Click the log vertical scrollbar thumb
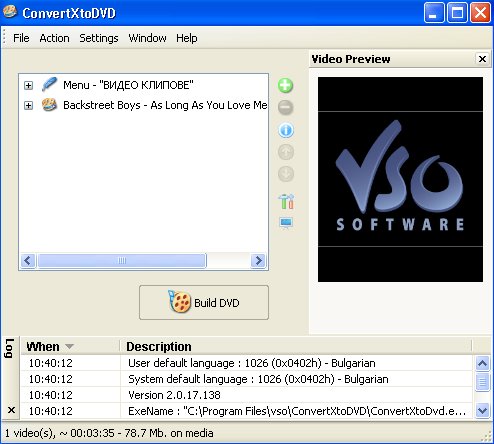Viewport: 494px width, 444px height. tap(483, 382)
